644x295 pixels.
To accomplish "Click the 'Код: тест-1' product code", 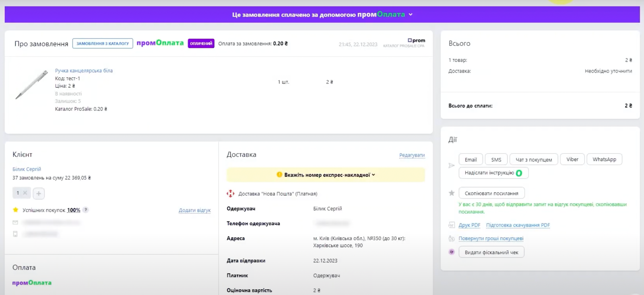I will pyautogui.click(x=68, y=78).
